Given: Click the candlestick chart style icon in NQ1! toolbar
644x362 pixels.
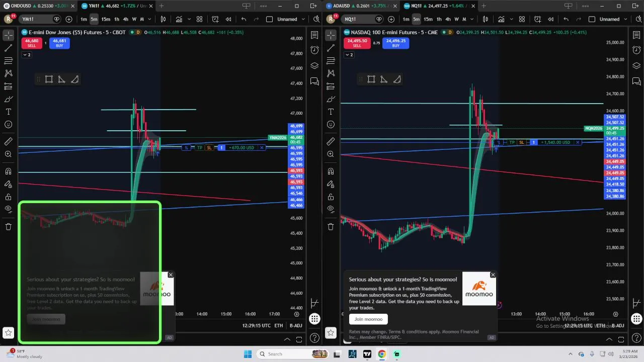Looking at the screenshot, I should (486, 19).
